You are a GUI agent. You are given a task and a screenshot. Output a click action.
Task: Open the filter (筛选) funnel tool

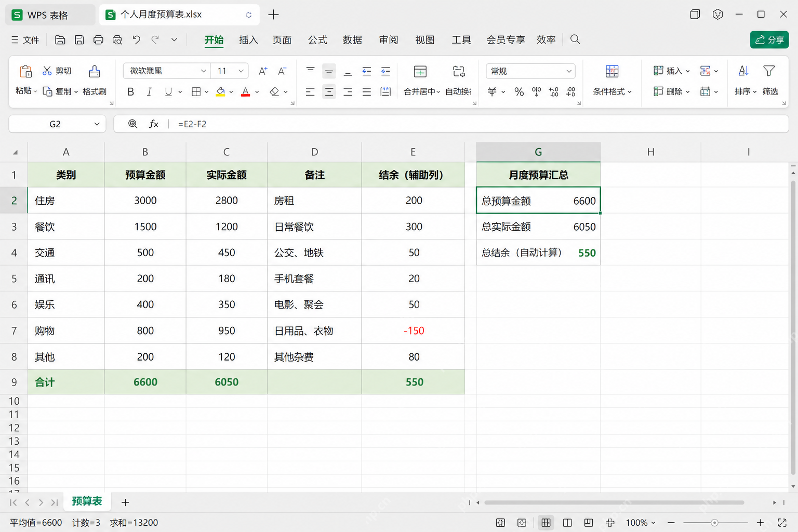coord(770,81)
